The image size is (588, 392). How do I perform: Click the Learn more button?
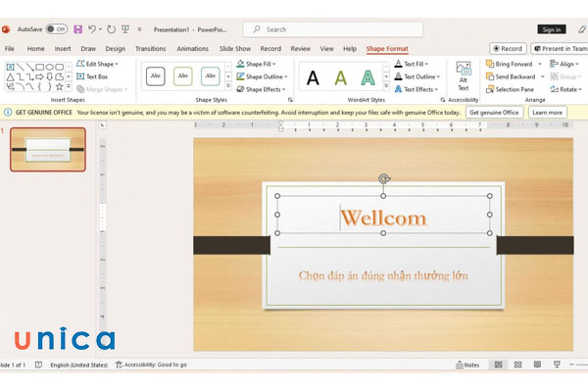pyautogui.click(x=548, y=113)
